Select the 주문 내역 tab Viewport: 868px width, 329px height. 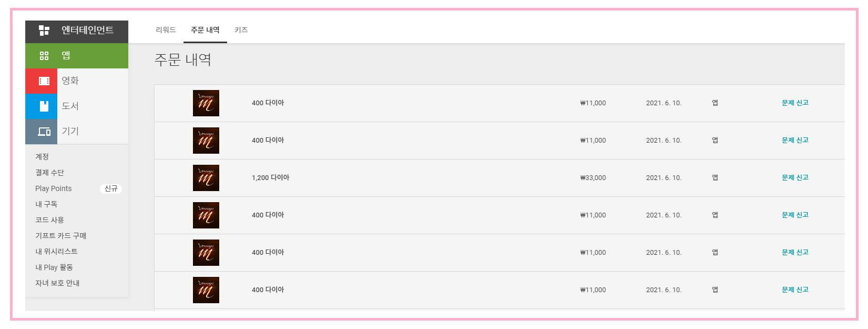click(205, 30)
